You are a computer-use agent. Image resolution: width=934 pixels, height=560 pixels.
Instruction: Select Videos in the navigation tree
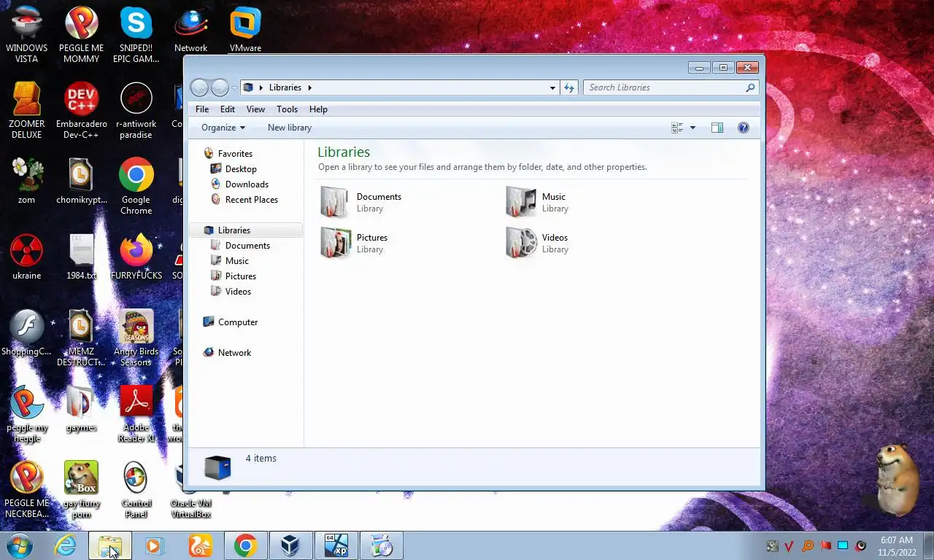click(x=238, y=292)
